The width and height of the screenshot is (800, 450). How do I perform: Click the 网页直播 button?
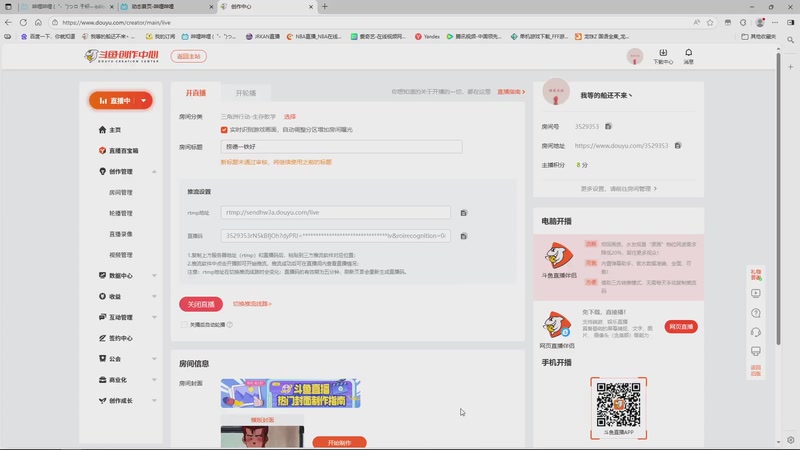pos(681,327)
